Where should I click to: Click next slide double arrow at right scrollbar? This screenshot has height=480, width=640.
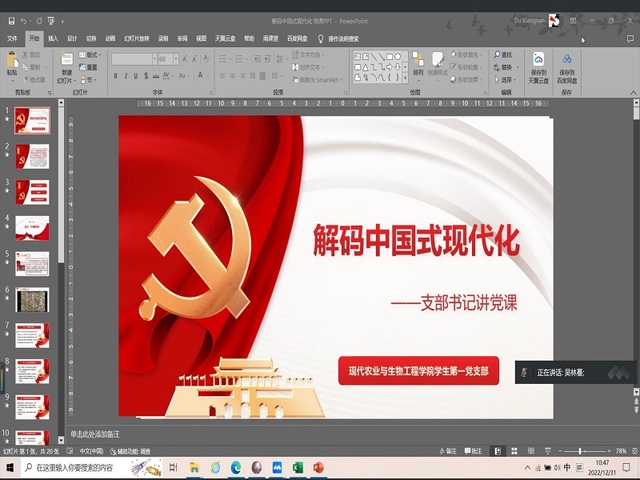[x=636, y=410]
